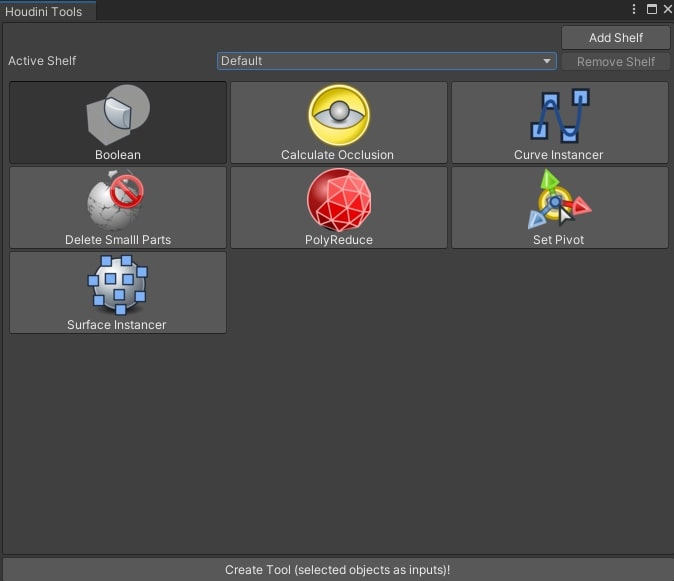The height and width of the screenshot is (581, 674).
Task: Click the 'Curve Instancer' text caption
Action: tap(559, 155)
